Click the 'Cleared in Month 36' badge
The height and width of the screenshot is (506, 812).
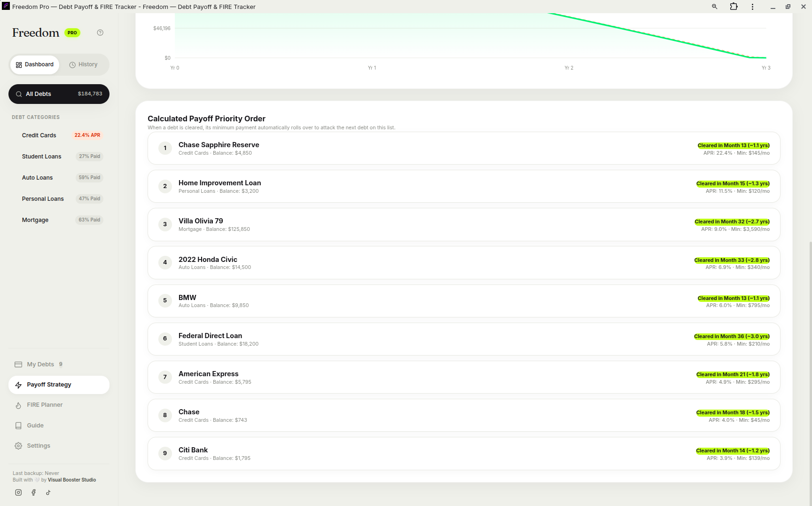[732, 337]
